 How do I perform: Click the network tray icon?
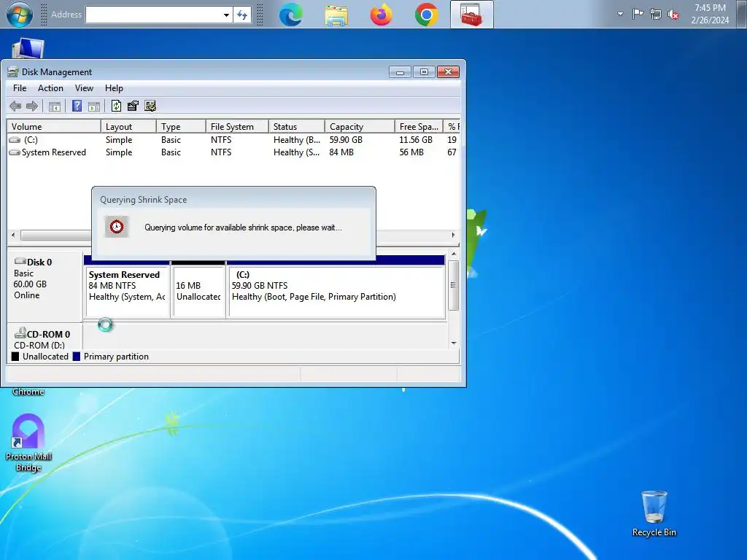click(656, 15)
